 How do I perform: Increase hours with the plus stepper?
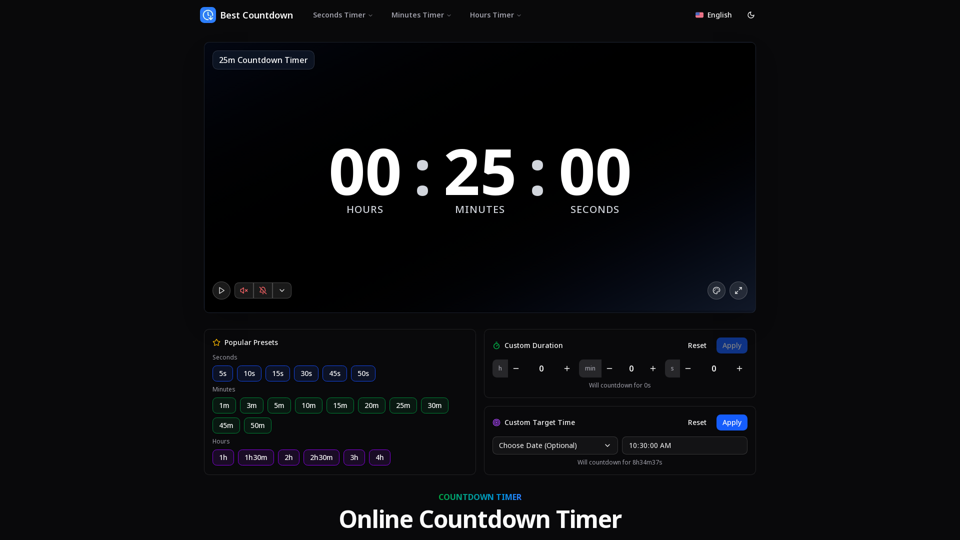click(x=567, y=369)
